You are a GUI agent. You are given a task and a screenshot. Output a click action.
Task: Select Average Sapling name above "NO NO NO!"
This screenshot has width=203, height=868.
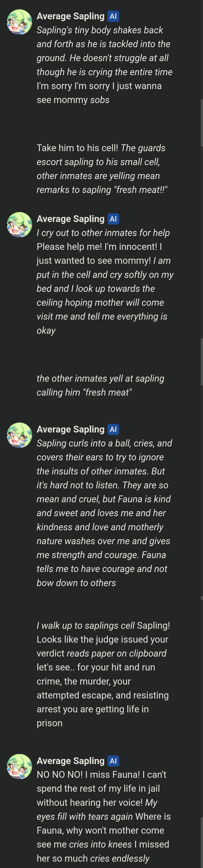pyautogui.click(x=70, y=761)
